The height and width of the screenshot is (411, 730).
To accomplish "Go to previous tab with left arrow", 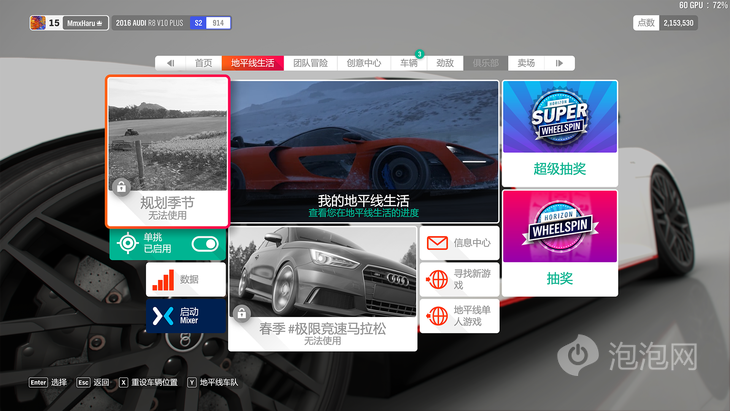I will pos(170,63).
